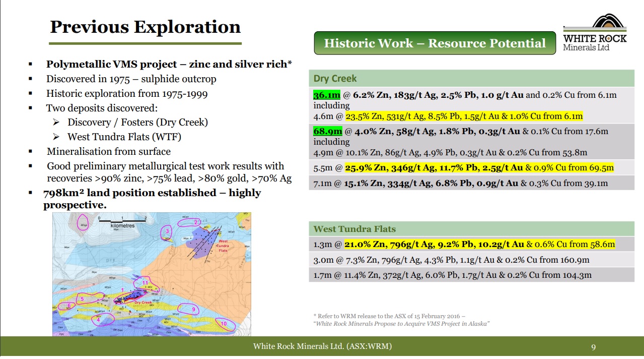Click the '4.9m @ 10.1% Zn' line
The image size is (644, 359).
pyautogui.click(x=450, y=153)
